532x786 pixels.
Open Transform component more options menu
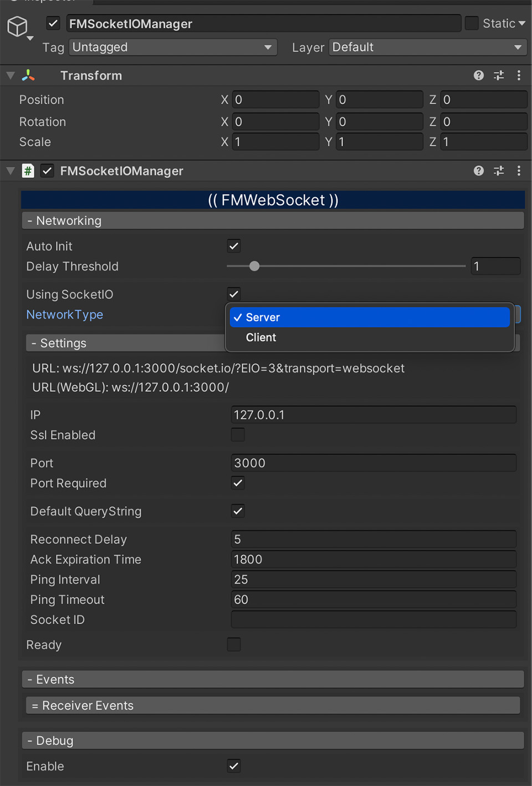(x=519, y=75)
